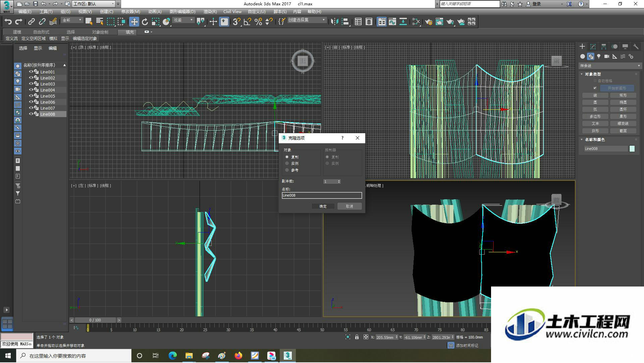
Task: Open the workspace Default dropdown
Action: (x=94, y=4)
